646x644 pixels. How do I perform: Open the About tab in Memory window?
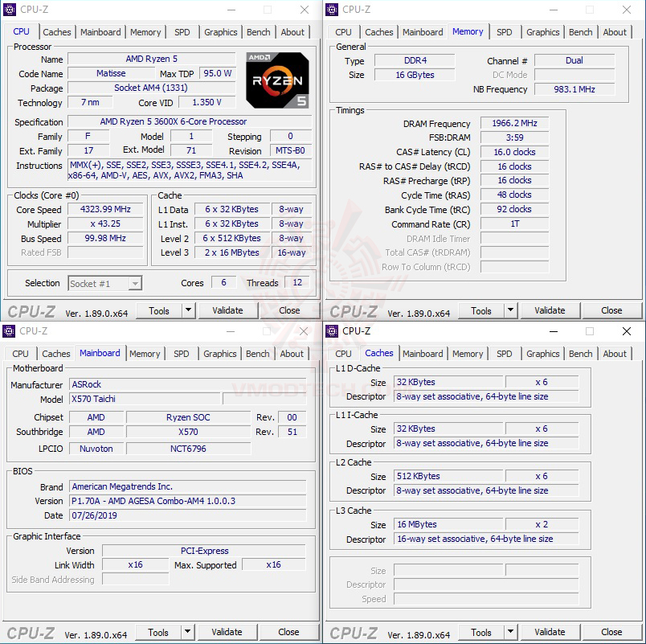pyautogui.click(x=615, y=32)
